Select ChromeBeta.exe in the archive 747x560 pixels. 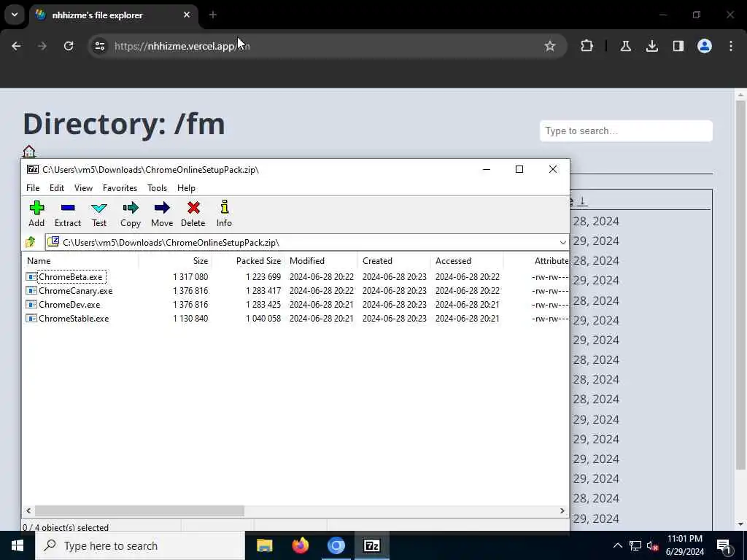coord(71,276)
